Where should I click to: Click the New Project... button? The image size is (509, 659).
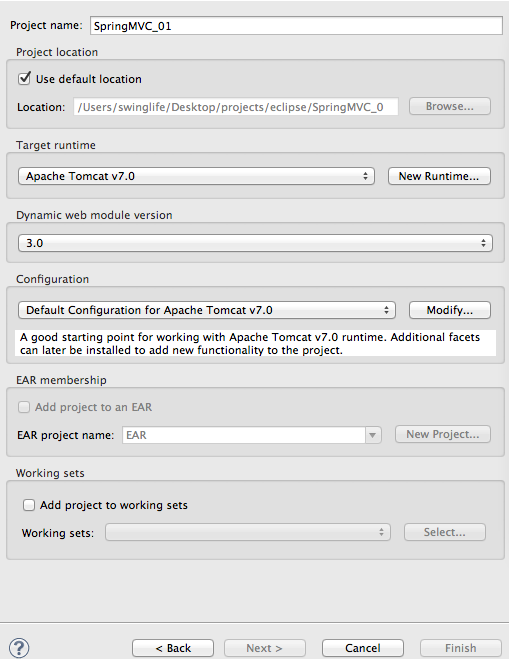tap(443, 434)
